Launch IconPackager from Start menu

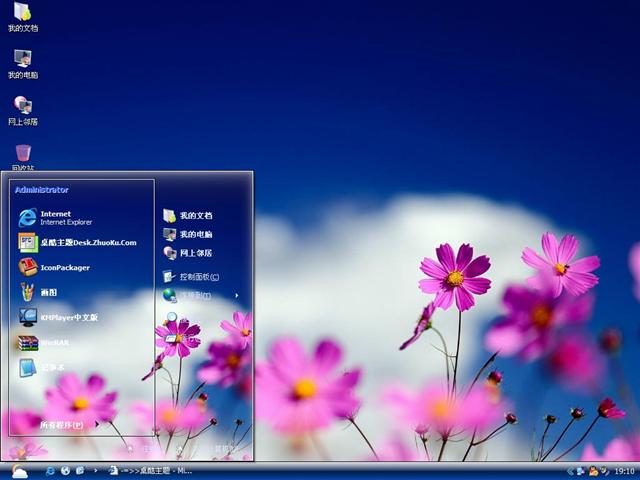54,267
